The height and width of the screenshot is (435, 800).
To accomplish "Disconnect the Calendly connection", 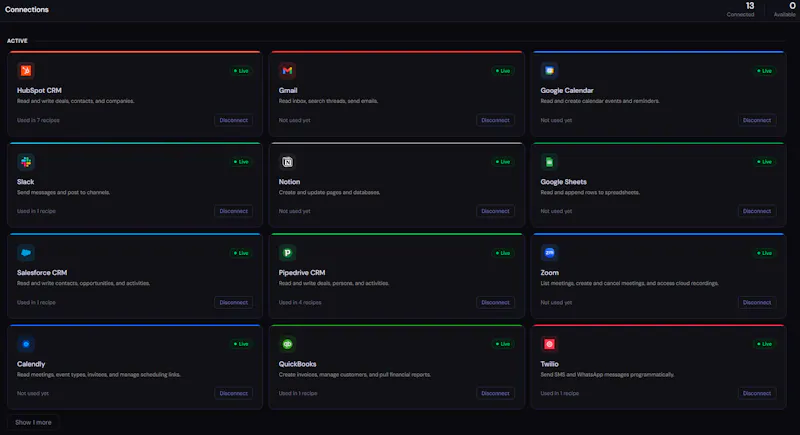I will click(234, 393).
